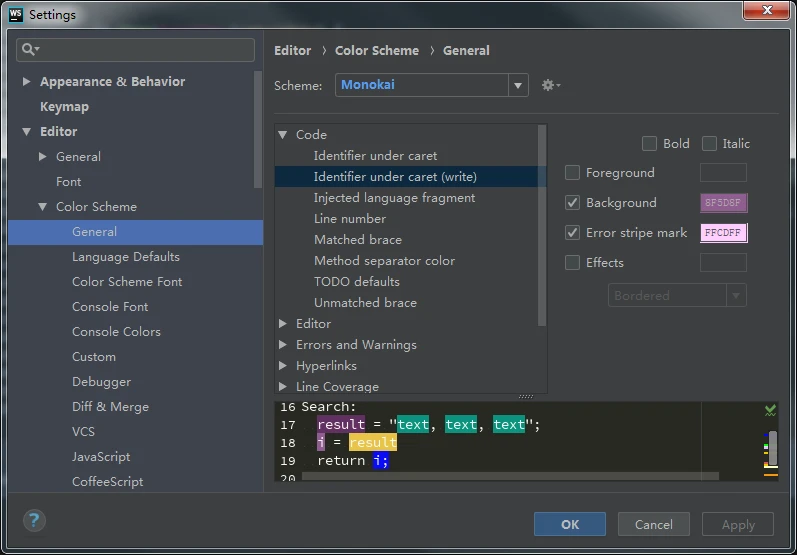797x555 pixels.
Task: Click the gear icon next to Scheme
Action: pyautogui.click(x=549, y=85)
